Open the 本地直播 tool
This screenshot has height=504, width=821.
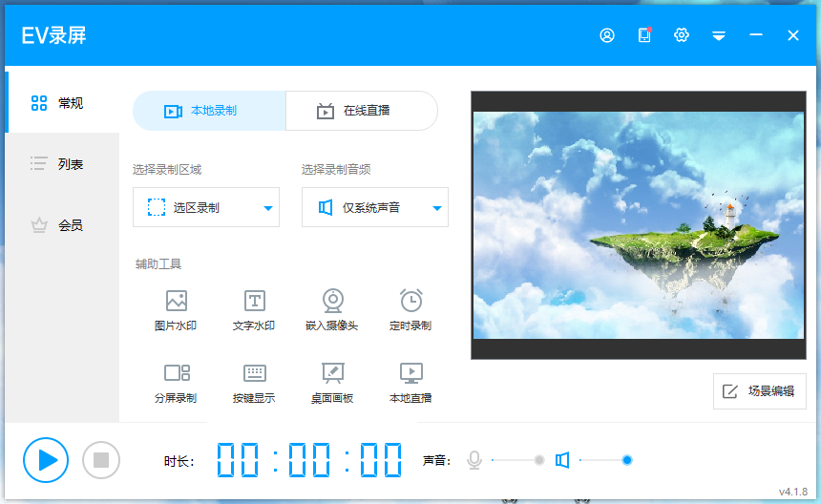tap(410, 383)
